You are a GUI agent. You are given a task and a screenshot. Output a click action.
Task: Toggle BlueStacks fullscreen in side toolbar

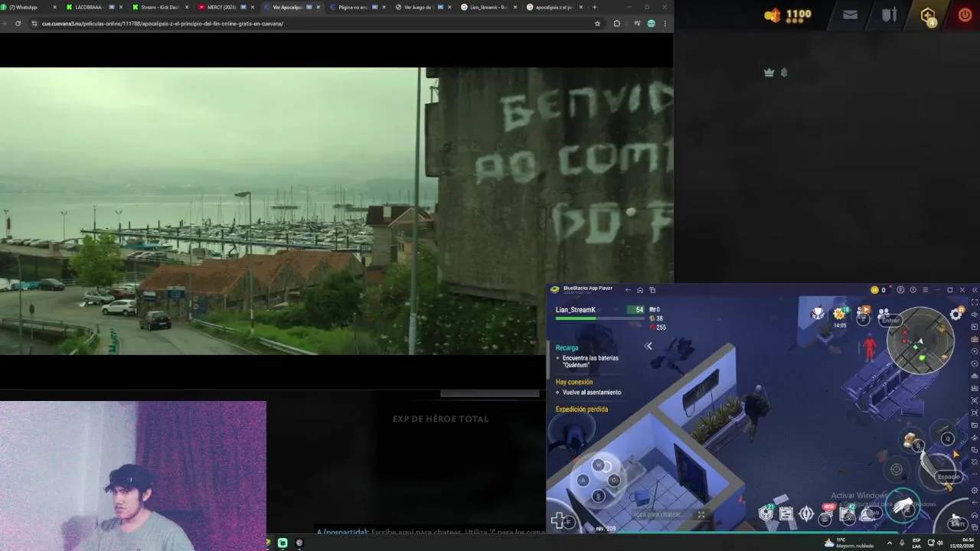pyautogui.click(x=974, y=302)
